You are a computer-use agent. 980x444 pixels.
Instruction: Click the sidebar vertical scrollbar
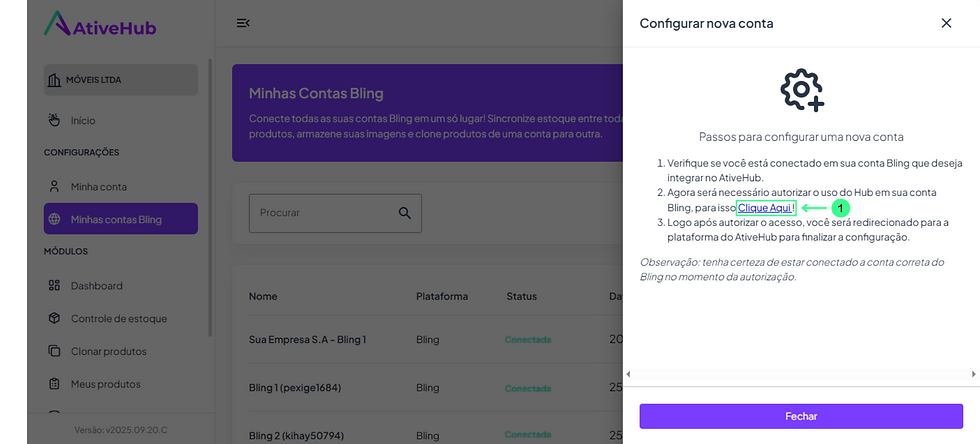pyautogui.click(x=209, y=200)
